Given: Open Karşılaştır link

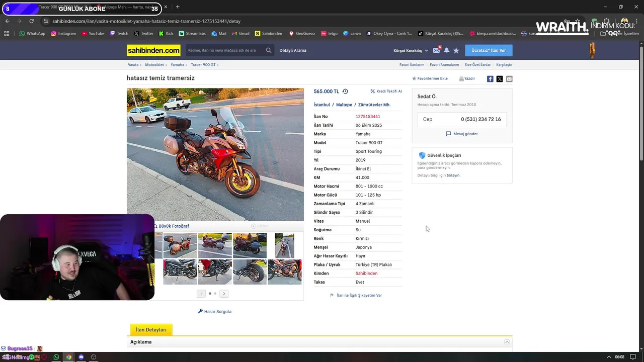Looking at the screenshot, I should 504,65.
